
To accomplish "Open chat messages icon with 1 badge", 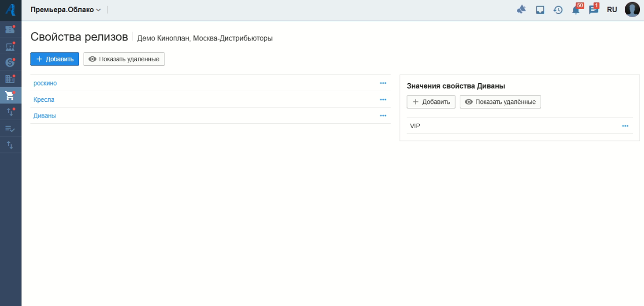I will pyautogui.click(x=593, y=10).
